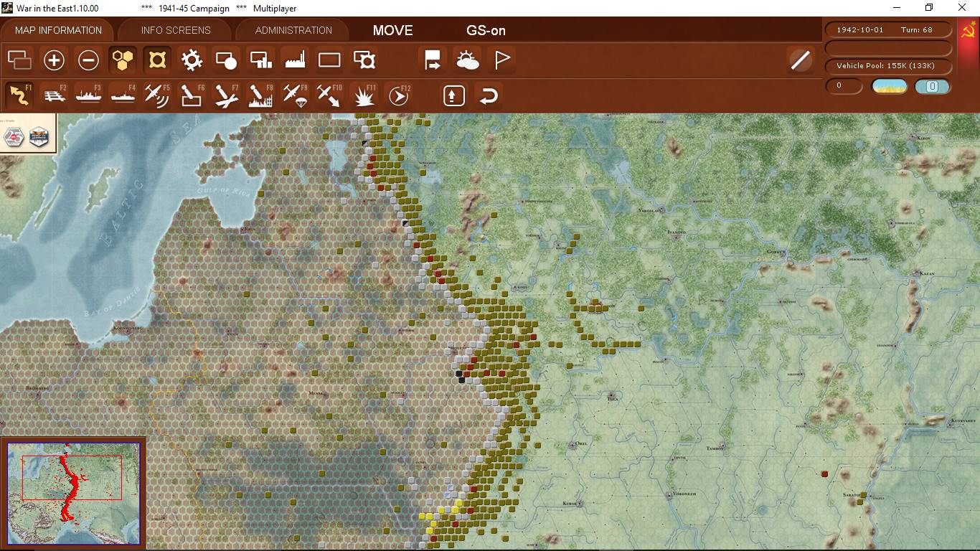Toggle the factory icon

pyautogui.click(x=295, y=60)
